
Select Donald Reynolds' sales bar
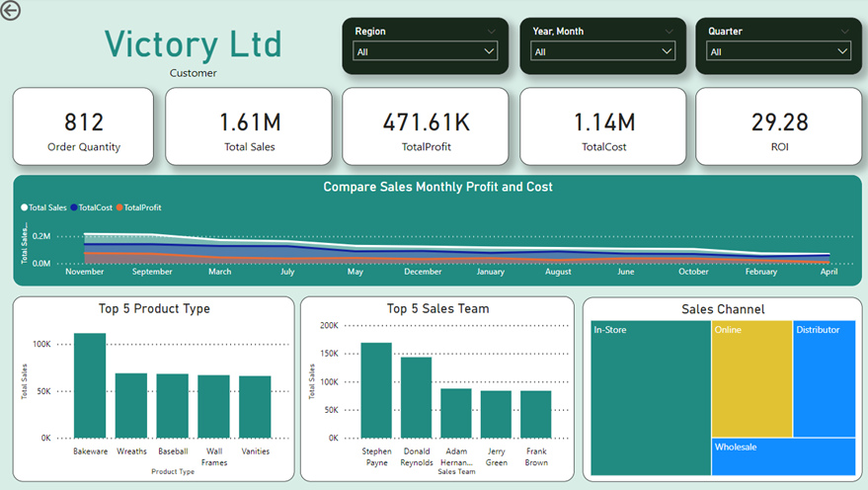point(416,397)
